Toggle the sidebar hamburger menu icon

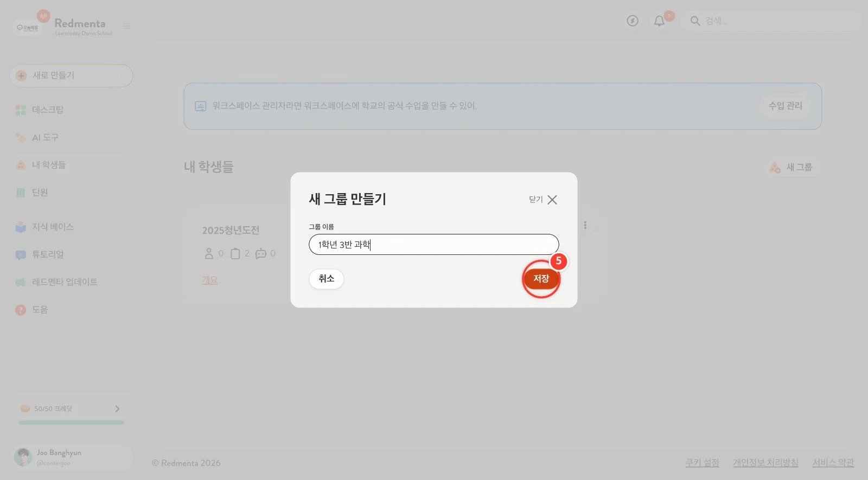tap(126, 26)
